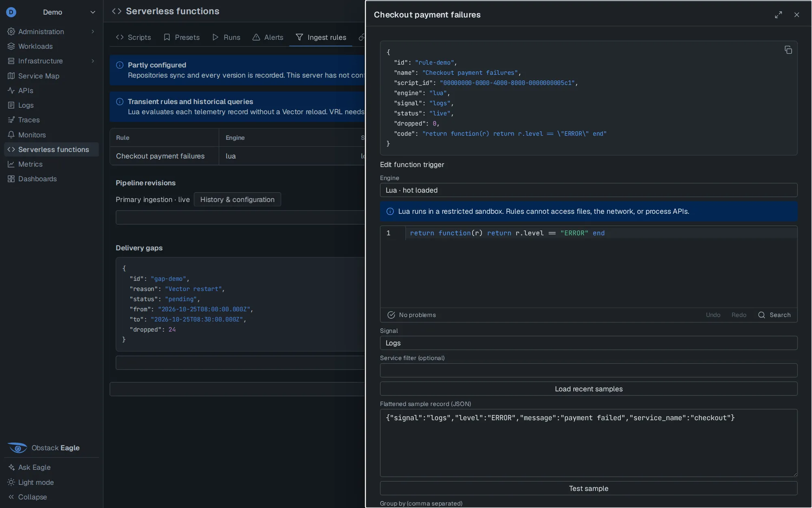Select the Ingest rules tab
This screenshot has height=508, width=812.
point(321,37)
